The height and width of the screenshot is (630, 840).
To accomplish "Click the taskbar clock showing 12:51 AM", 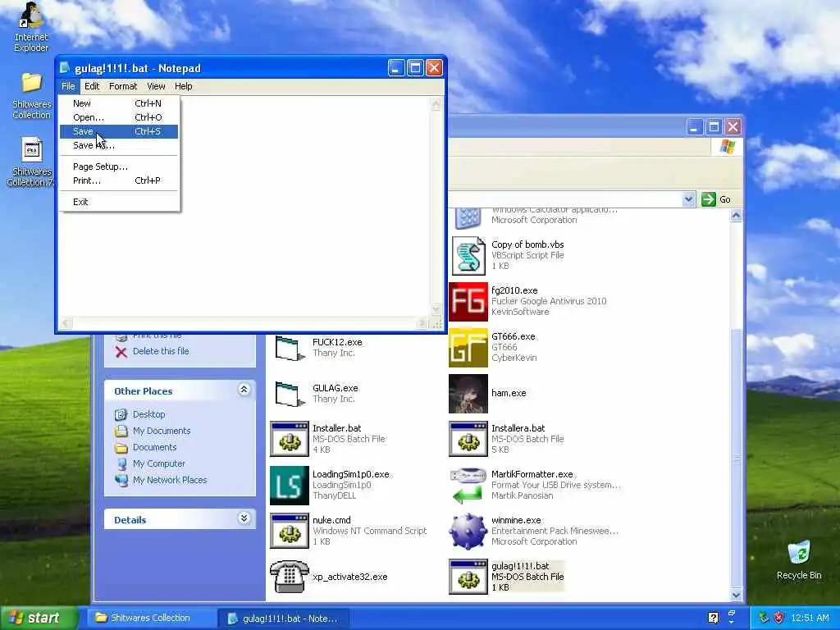I will 810,618.
